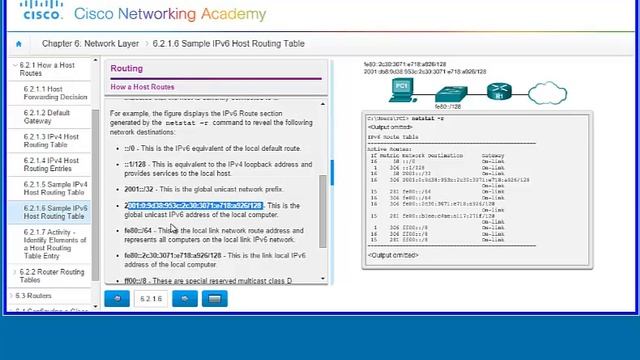Screen dimensions: 640x360
Task: Click the PC1 computer icon in topology
Action: pyautogui.click(x=402, y=90)
